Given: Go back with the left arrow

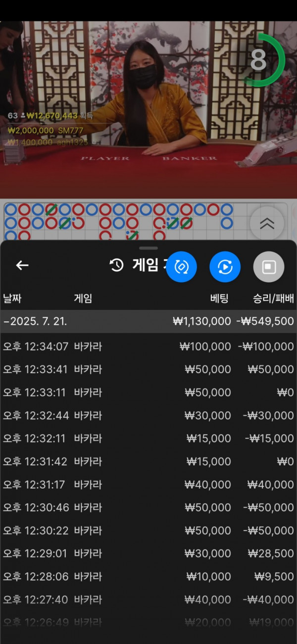Looking at the screenshot, I should pyautogui.click(x=22, y=266).
